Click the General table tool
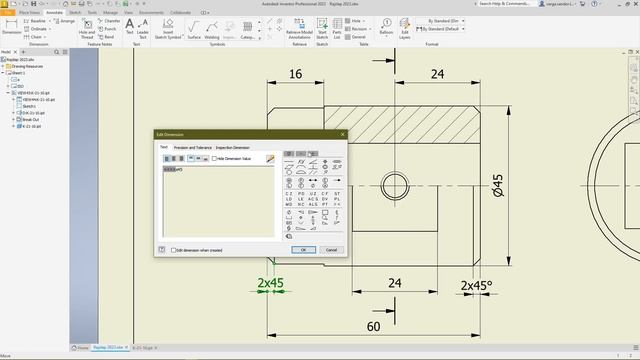 tap(355, 37)
